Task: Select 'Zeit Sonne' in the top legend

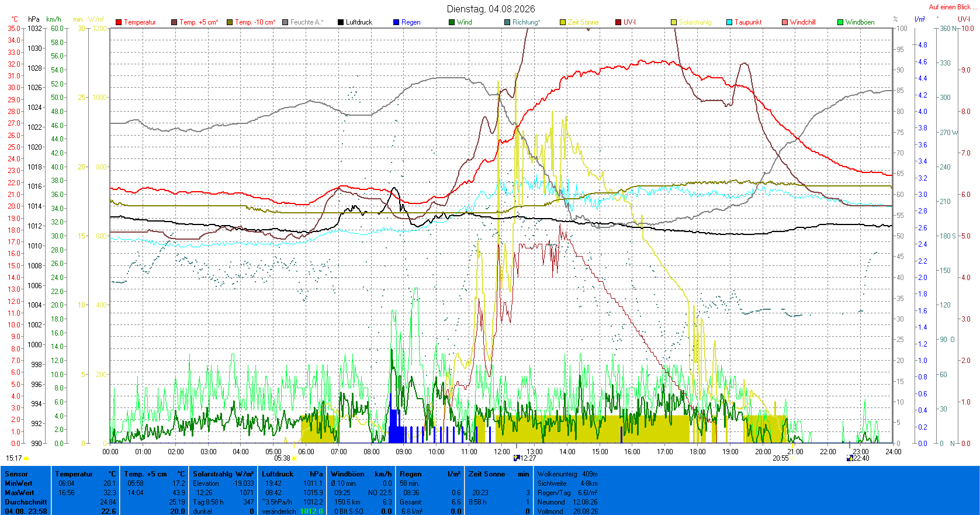Action: tap(583, 22)
